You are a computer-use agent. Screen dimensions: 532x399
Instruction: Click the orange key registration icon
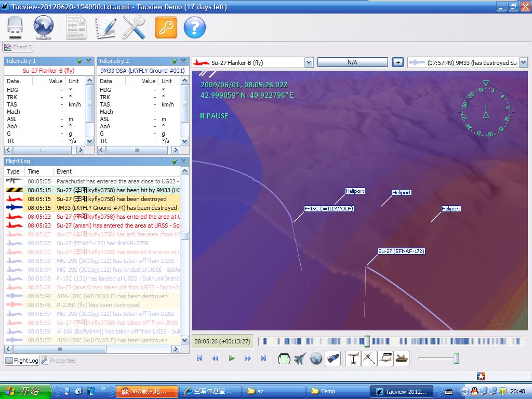pos(166,28)
